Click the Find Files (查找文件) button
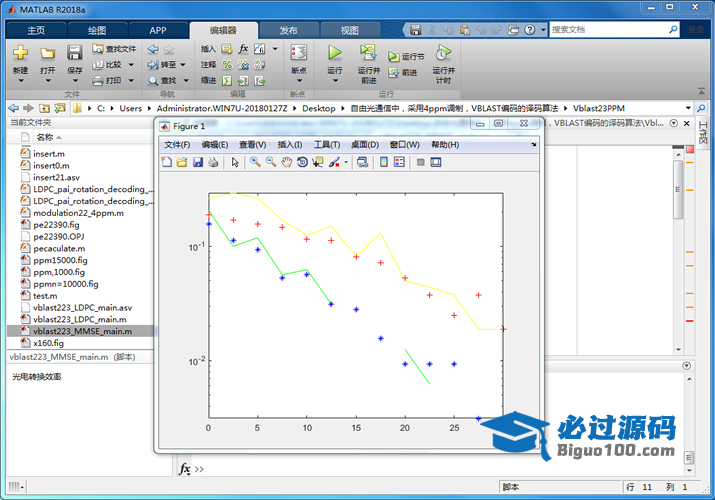The width and height of the screenshot is (715, 500). click(114, 48)
